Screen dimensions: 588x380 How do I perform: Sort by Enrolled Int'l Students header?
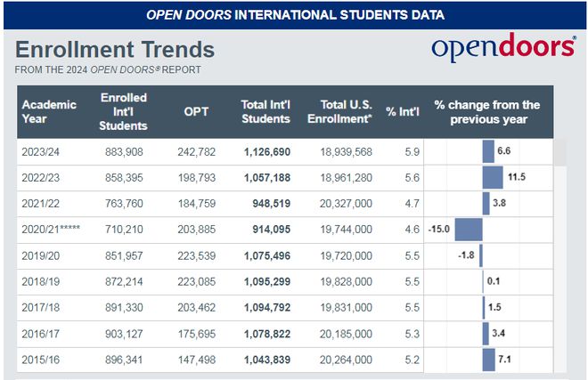(124, 112)
